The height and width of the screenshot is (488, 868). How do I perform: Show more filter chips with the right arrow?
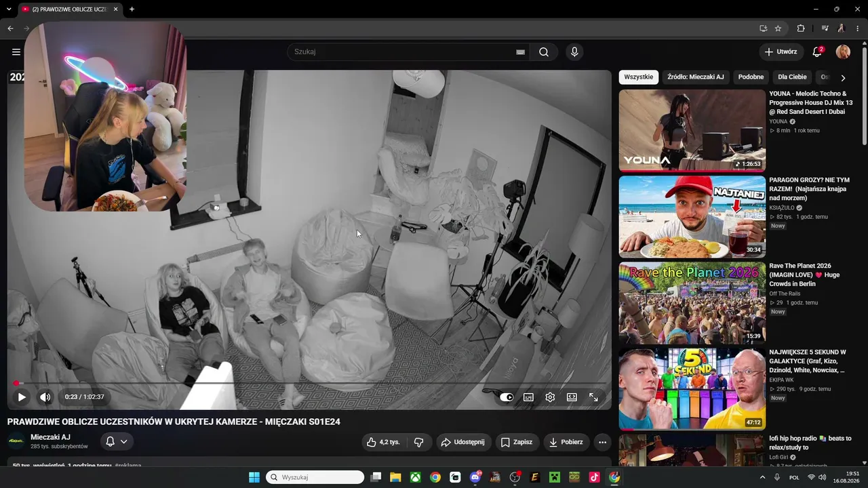click(843, 78)
